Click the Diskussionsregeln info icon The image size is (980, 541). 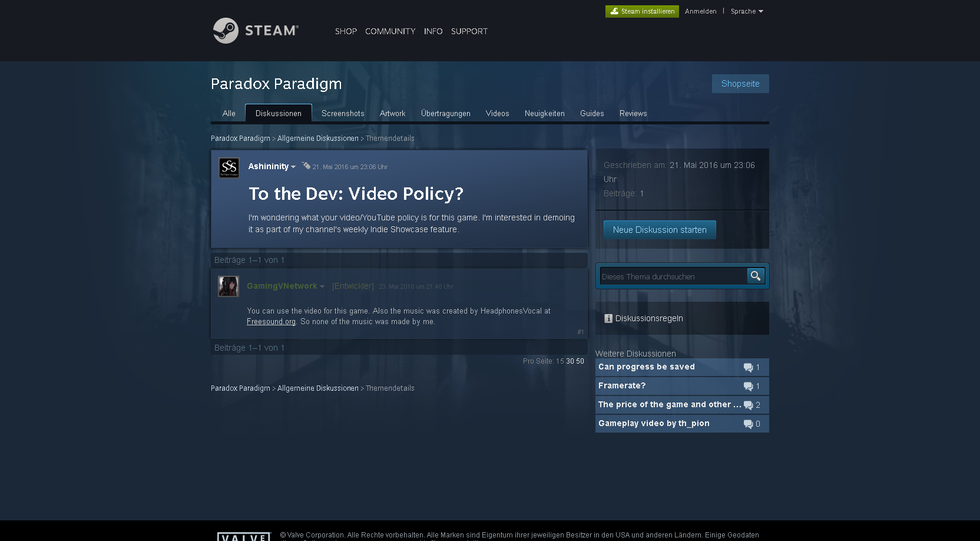click(608, 318)
